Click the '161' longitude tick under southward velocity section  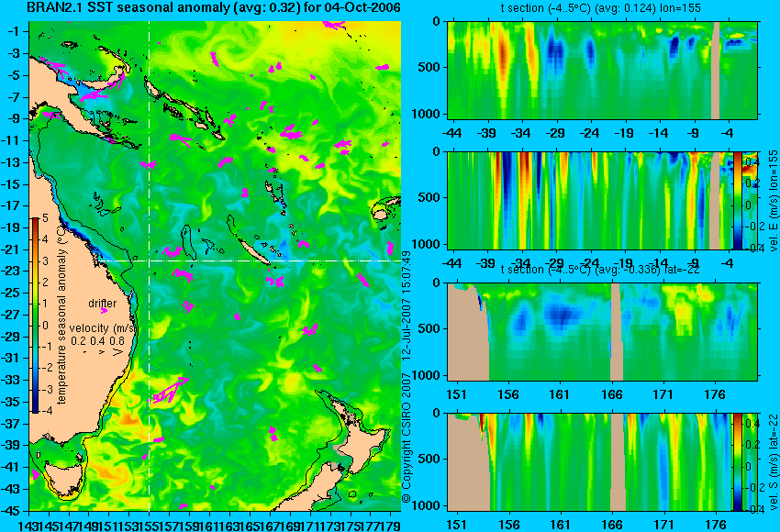[x=561, y=525]
